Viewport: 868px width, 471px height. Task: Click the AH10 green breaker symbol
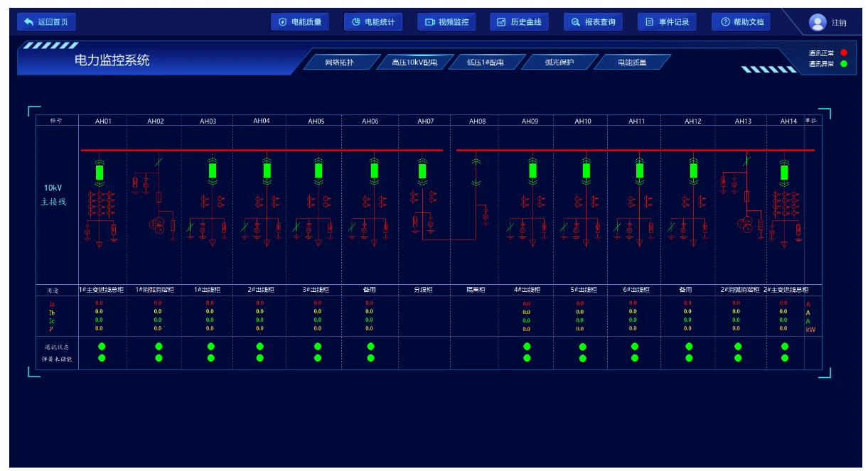click(x=586, y=171)
